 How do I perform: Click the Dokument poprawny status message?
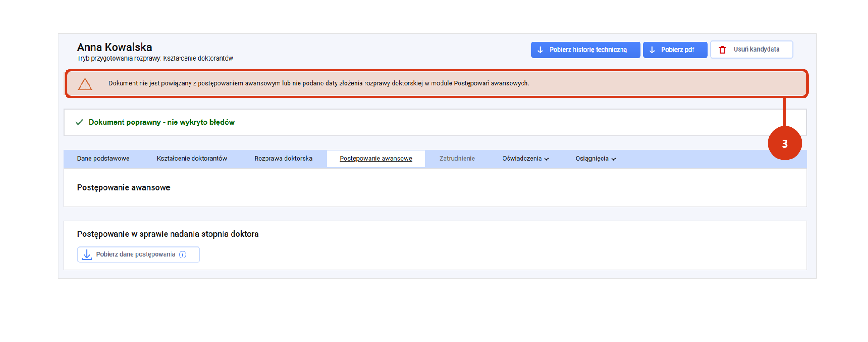(x=161, y=122)
